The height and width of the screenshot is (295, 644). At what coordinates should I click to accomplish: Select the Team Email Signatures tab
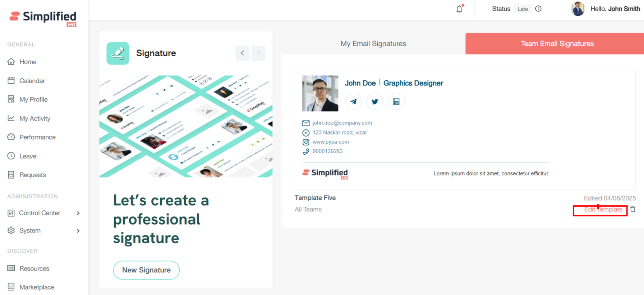557,44
